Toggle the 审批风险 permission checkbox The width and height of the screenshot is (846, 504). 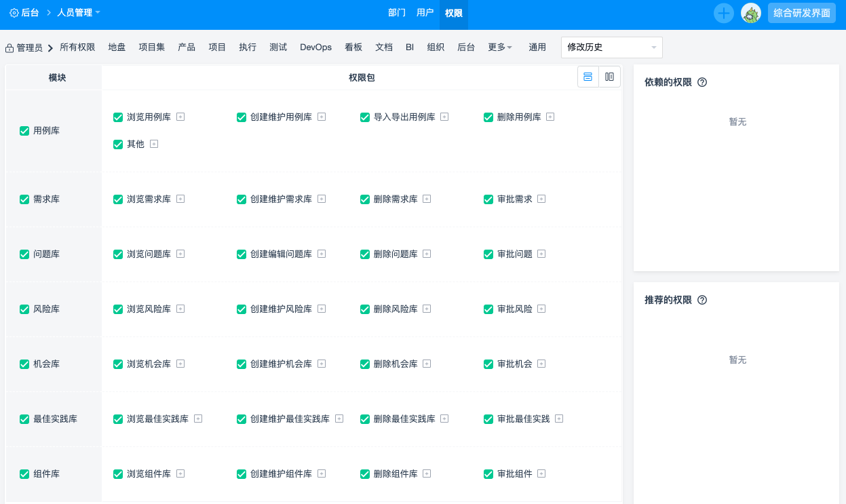488,309
